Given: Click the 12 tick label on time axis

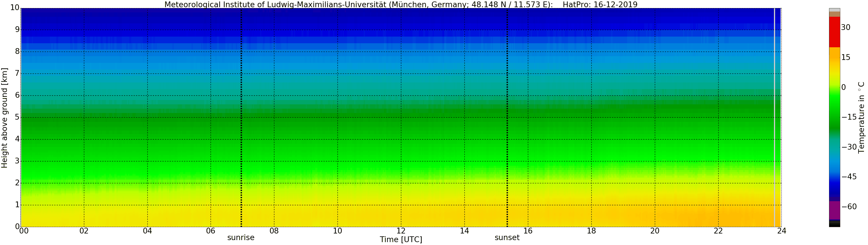Looking at the screenshot, I should (x=401, y=231).
